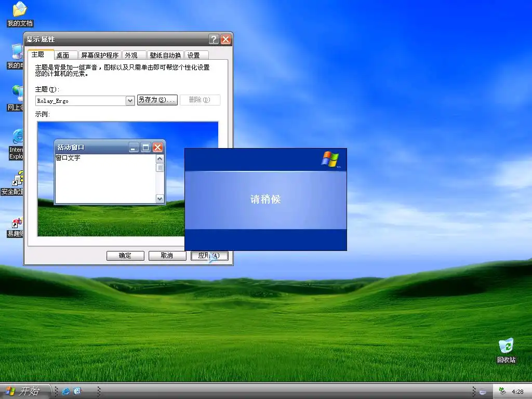This screenshot has width=532, height=399.
Task: Click the 确定 button
Action: tap(125, 256)
